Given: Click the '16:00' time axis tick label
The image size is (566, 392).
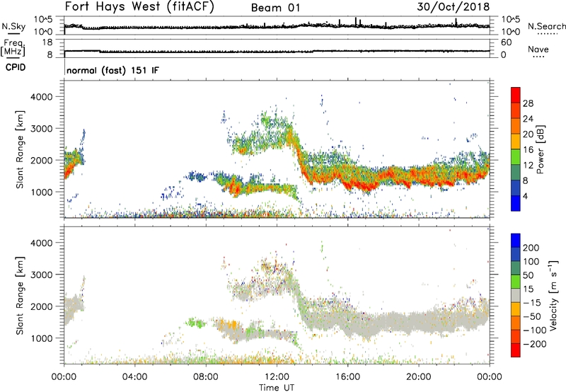Looking at the screenshot, I should point(347,377).
